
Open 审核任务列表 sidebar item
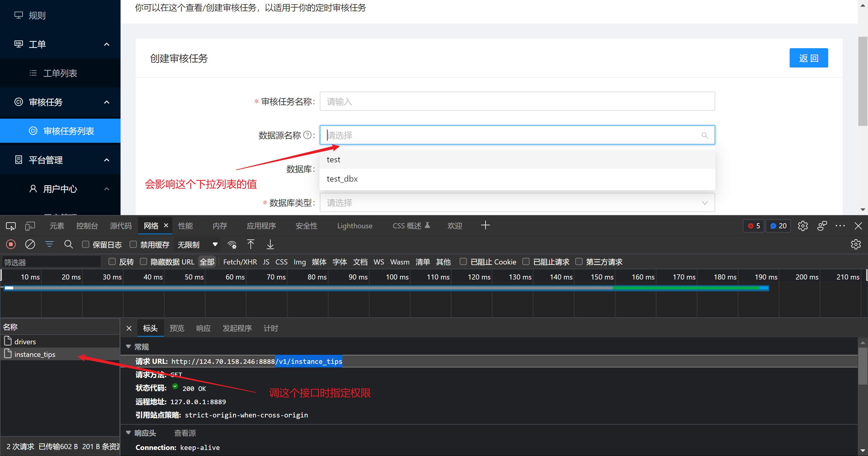[60, 131]
